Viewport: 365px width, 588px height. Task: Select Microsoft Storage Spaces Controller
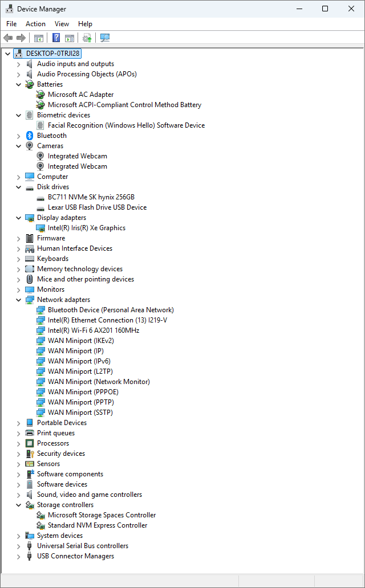click(102, 515)
